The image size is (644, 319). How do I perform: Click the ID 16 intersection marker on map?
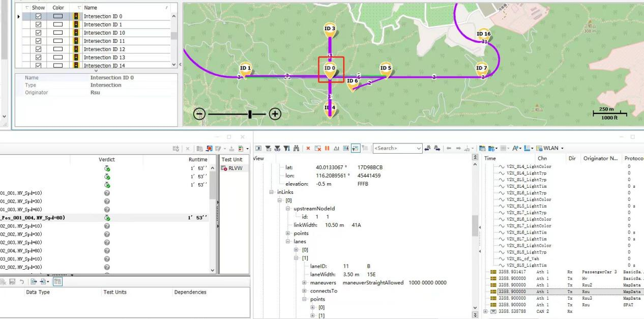[x=484, y=36]
